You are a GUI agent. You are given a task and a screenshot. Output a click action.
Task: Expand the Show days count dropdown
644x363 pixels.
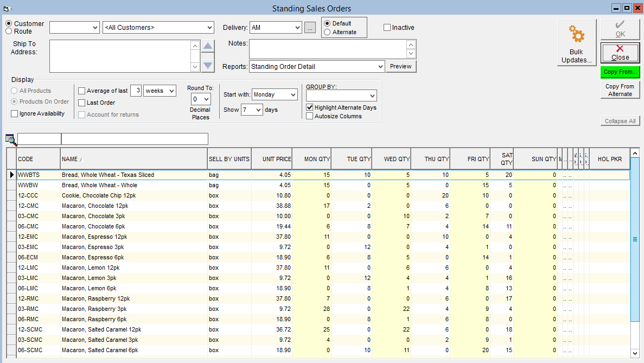tap(258, 110)
